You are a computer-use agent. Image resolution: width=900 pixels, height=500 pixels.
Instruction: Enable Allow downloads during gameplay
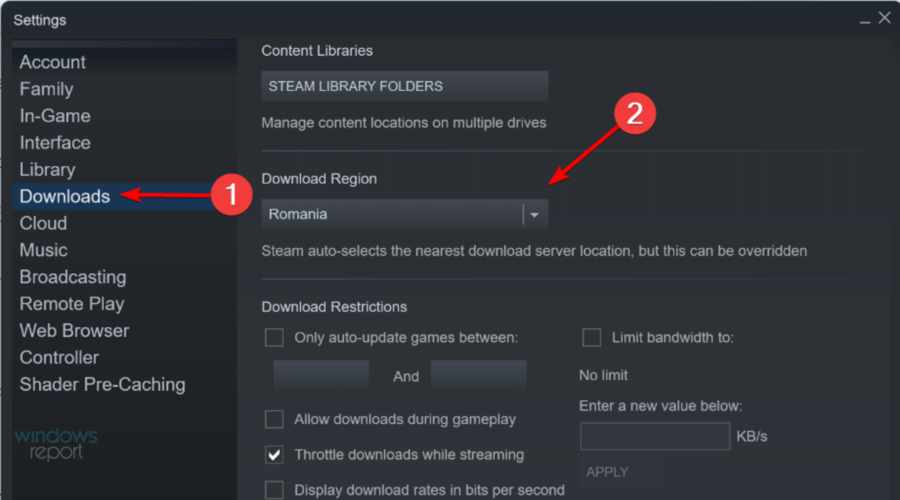pyautogui.click(x=274, y=419)
